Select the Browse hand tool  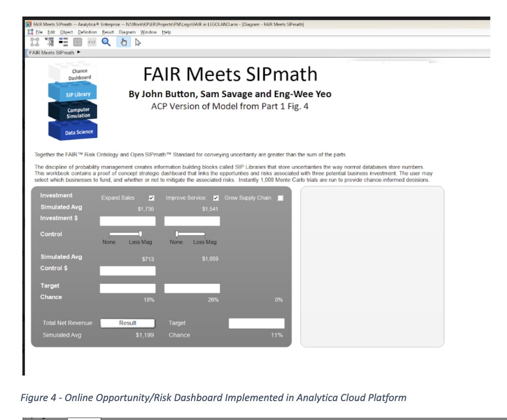click(x=124, y=42)
